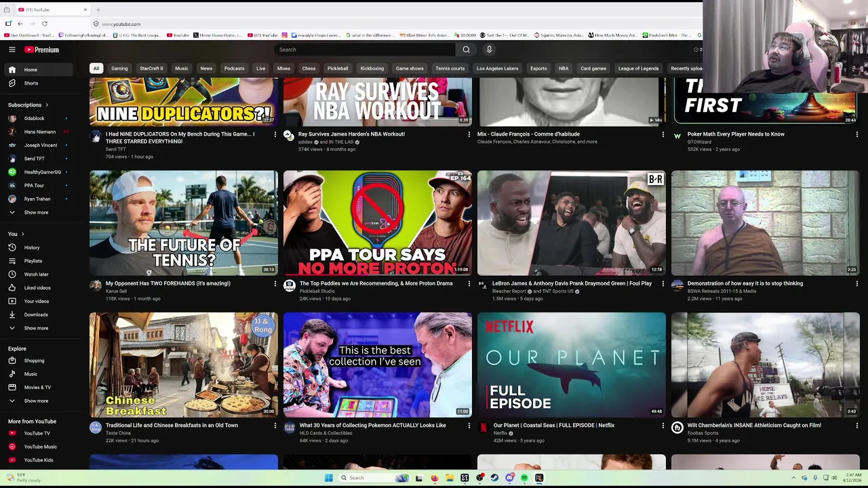The image size is (868, 488).
Task: Expand Show more below Downloads
Action: coord(39,328)
